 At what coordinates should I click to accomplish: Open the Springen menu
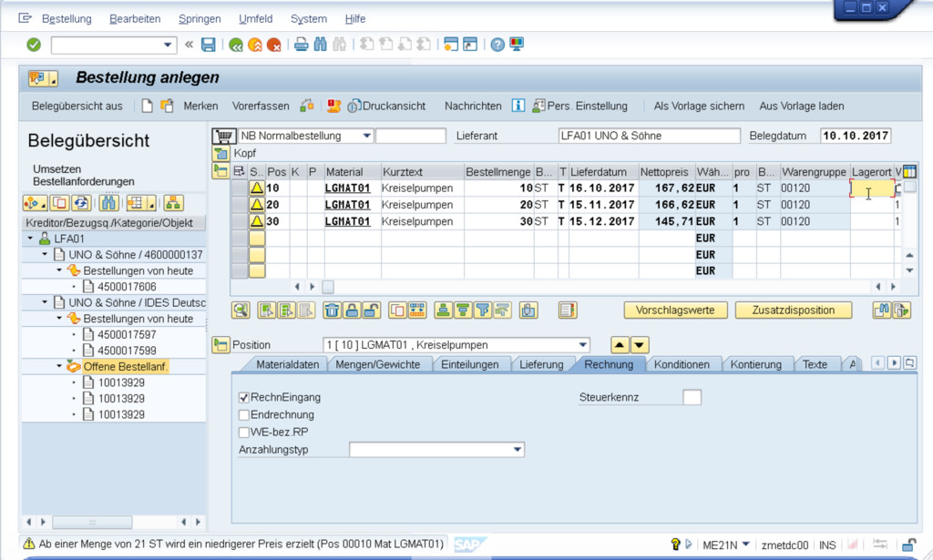pos(200,18)
